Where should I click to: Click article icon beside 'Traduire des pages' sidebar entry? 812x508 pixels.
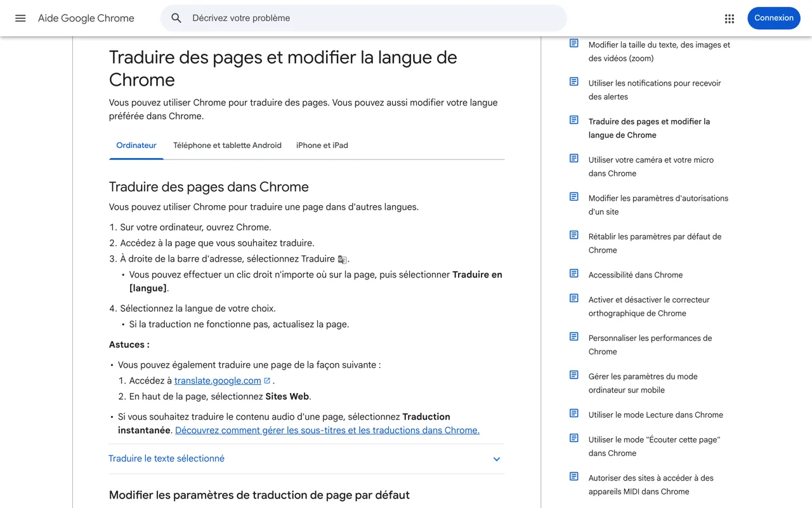(574, 120)
